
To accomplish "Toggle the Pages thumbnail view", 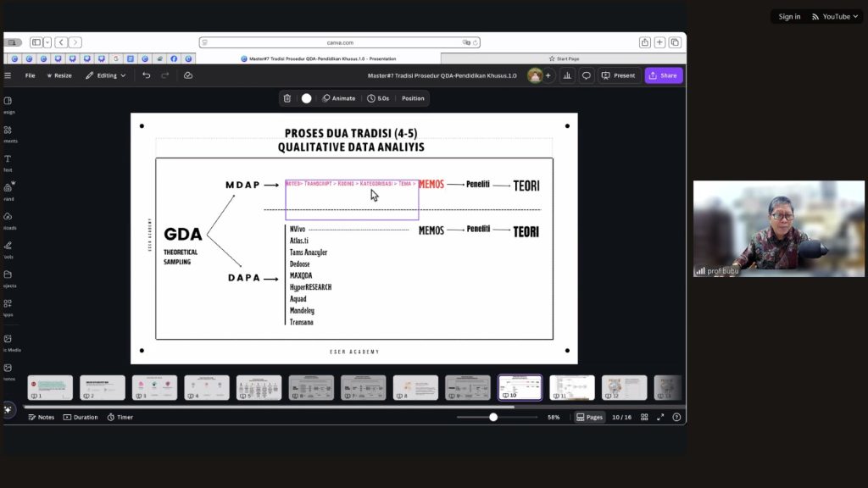I will pos(589,417).
